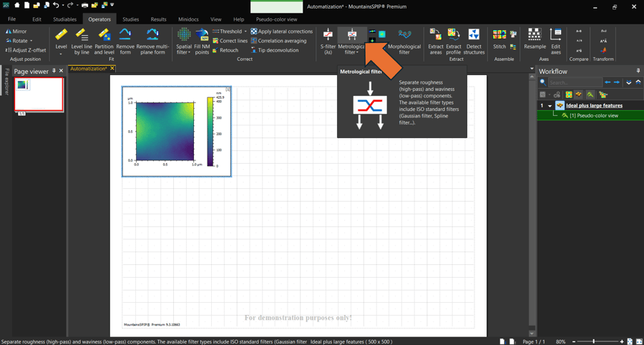This screenshot has height=345, width=644.
Task: Open the document tabs list dropdown
Action: click(532, 69)
